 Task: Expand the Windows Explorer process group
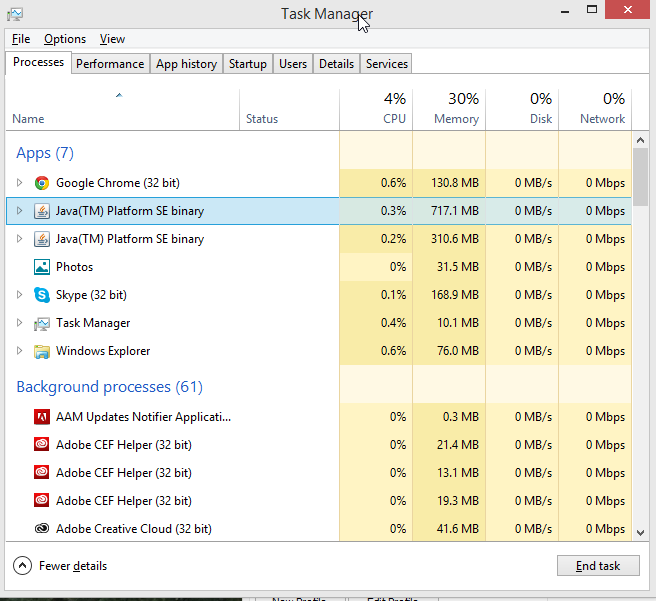tap(19, 351)
